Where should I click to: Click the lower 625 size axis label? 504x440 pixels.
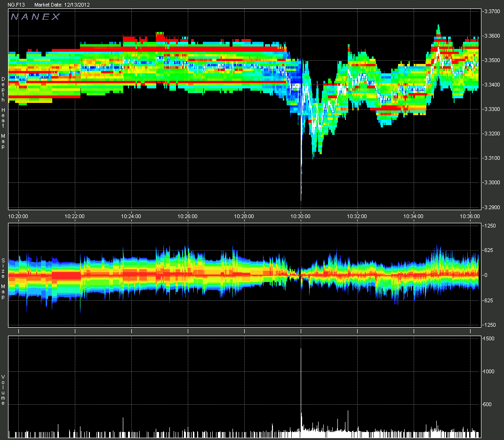[488, 300]
